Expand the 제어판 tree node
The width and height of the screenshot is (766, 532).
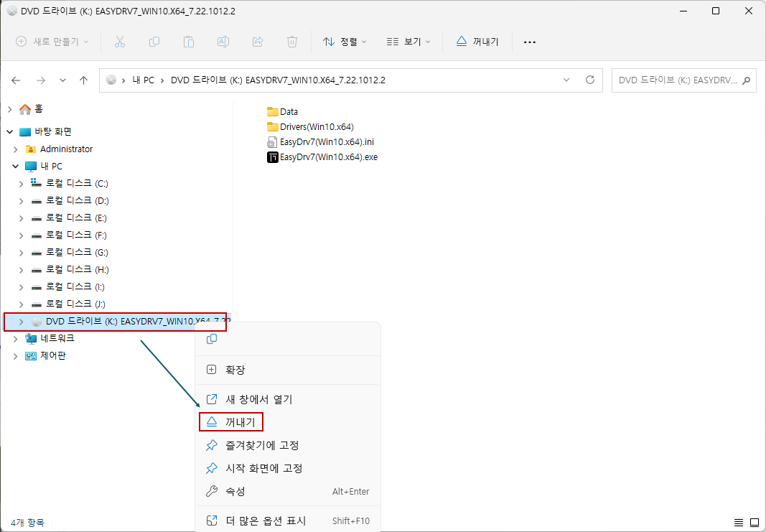[x=16, y=355]
